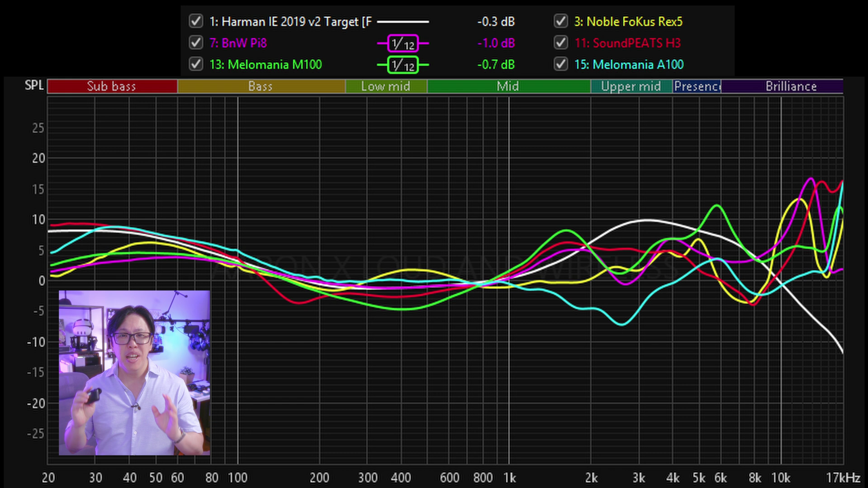Toggle the Melomania A100 trace checkbox
The height and width of the screenshot is (488, 868).
click(x=561, y=64)
